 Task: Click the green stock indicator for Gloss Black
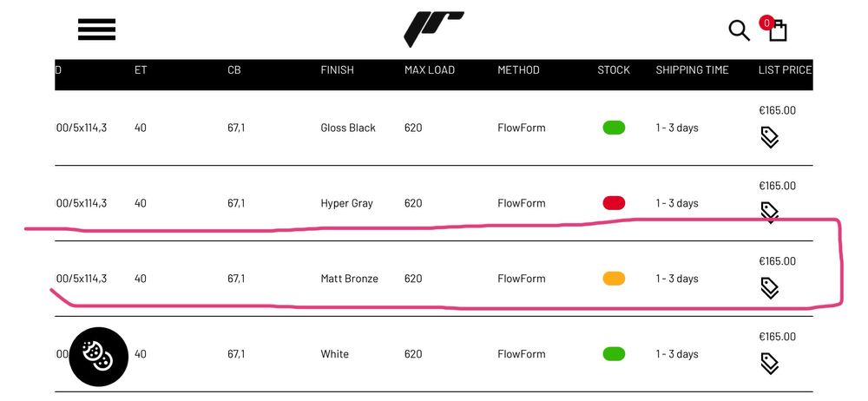(x=614, y=128)
